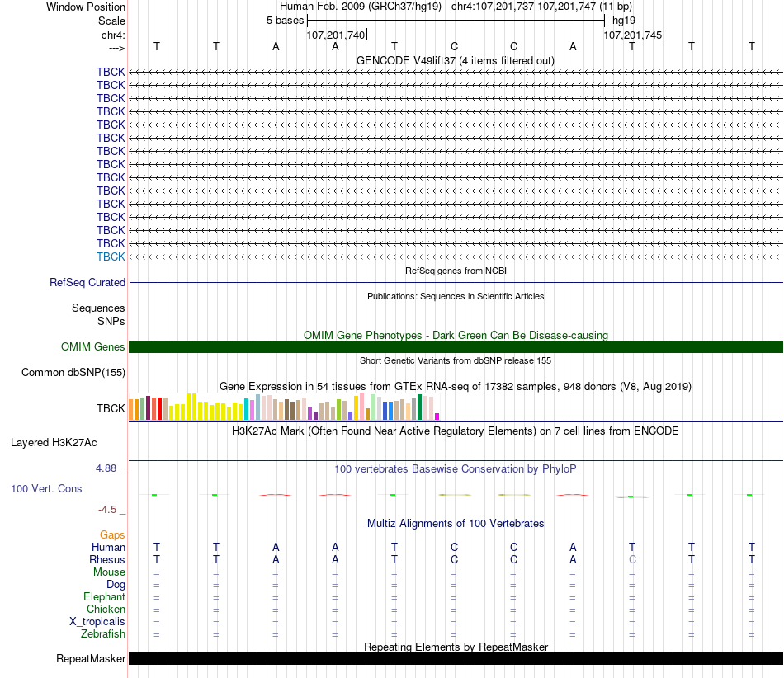The image size is (784, 678).
Task: Click the 4.88 PhyloP upper scale value
Action: point(106,468)
